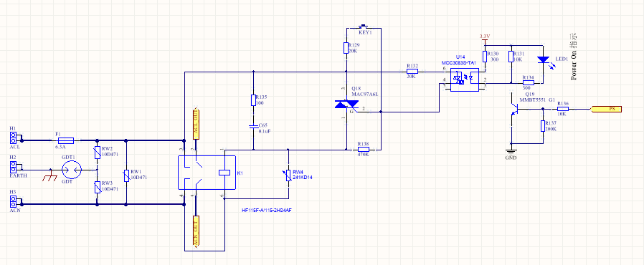644x265 pixels.
Task: Click the LED1 diode symbol
Action: 543,60
